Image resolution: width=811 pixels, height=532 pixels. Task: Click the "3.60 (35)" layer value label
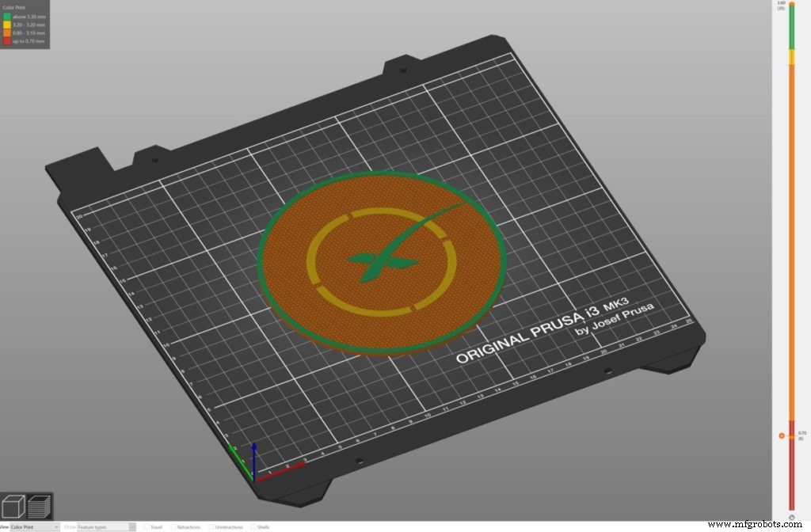tap(781, 7)
